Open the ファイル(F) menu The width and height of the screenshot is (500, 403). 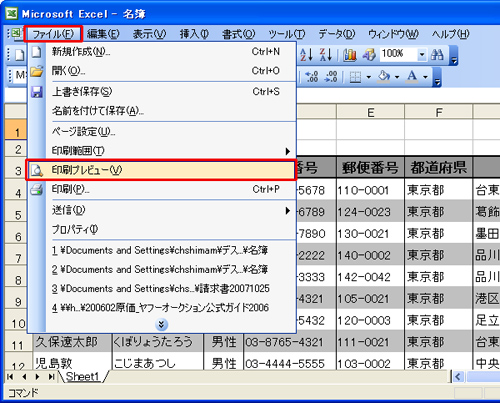click(53, 34)
